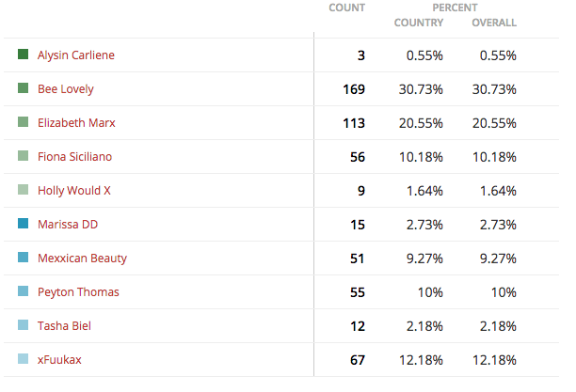Viewport: 576px width, 392px height.
Task: Click Bee Lovely's count value 169
Action: (354, 89)
